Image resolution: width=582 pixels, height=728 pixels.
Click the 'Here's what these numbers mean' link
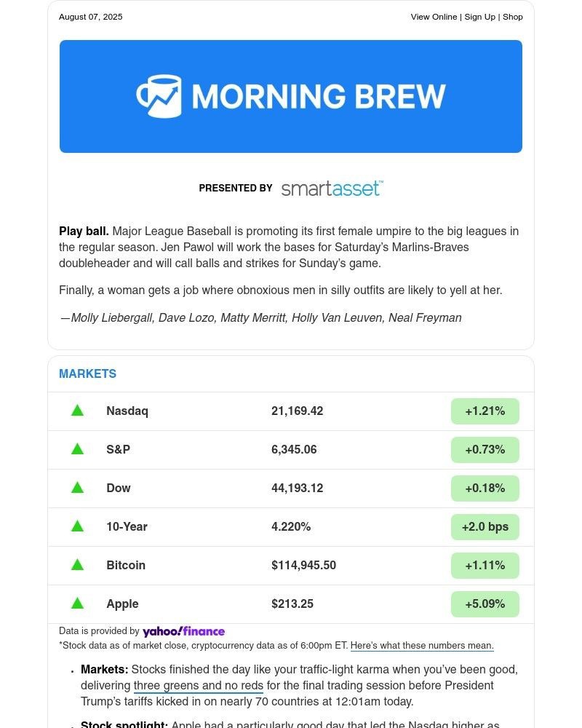click(422, 645)
